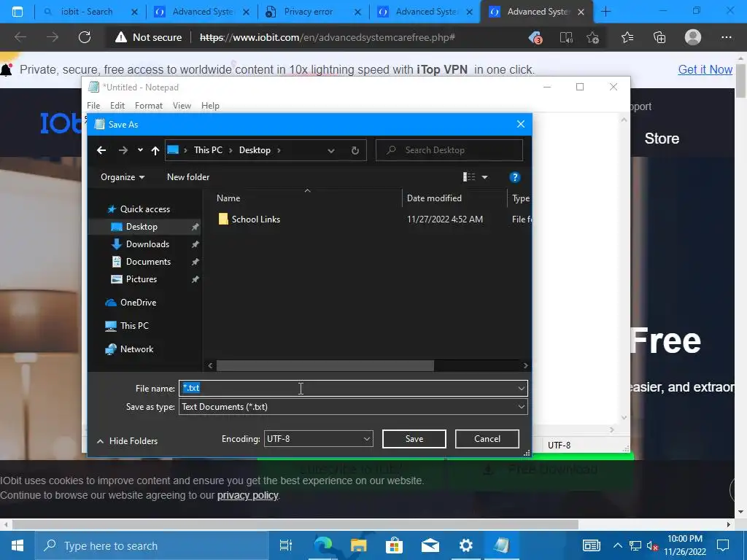Open Microsoft Store from taskbar
The width and height of the screenshot is (747, 560).
click(x=394, y=545)
